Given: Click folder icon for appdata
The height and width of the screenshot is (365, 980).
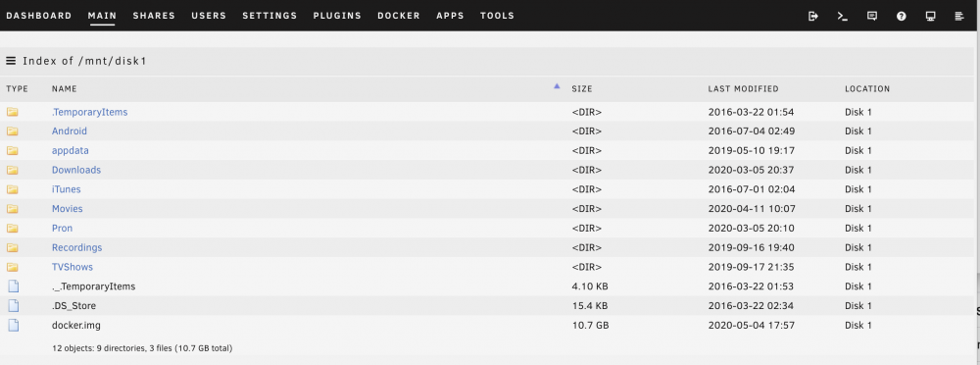Looking at the screenshot, I should [x=13, y=151].
